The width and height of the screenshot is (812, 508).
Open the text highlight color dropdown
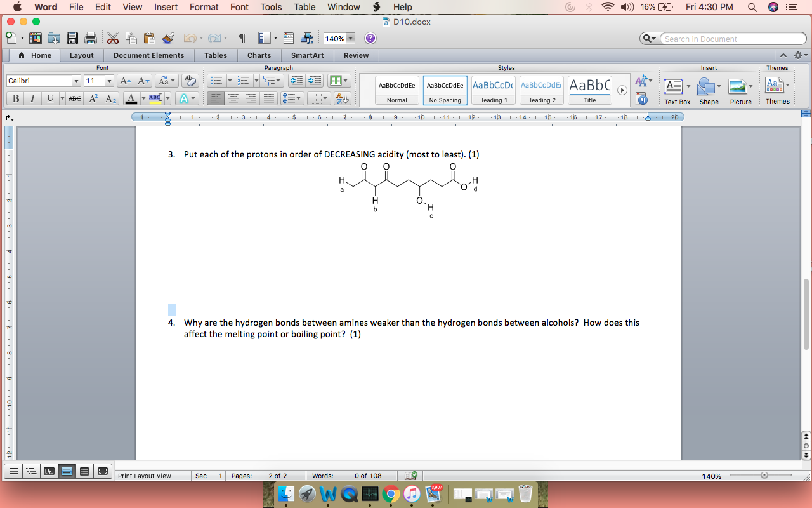tap(167, 98)
